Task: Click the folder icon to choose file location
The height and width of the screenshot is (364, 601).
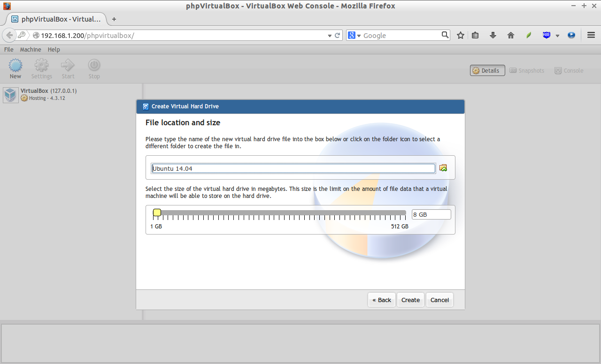Action: (443, 168)
